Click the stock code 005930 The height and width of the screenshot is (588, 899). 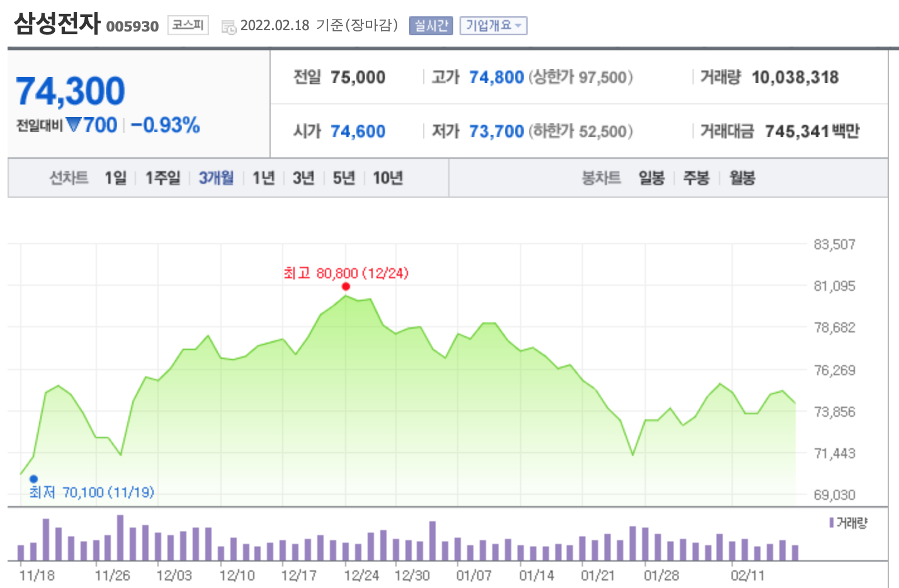coord(132,26)
